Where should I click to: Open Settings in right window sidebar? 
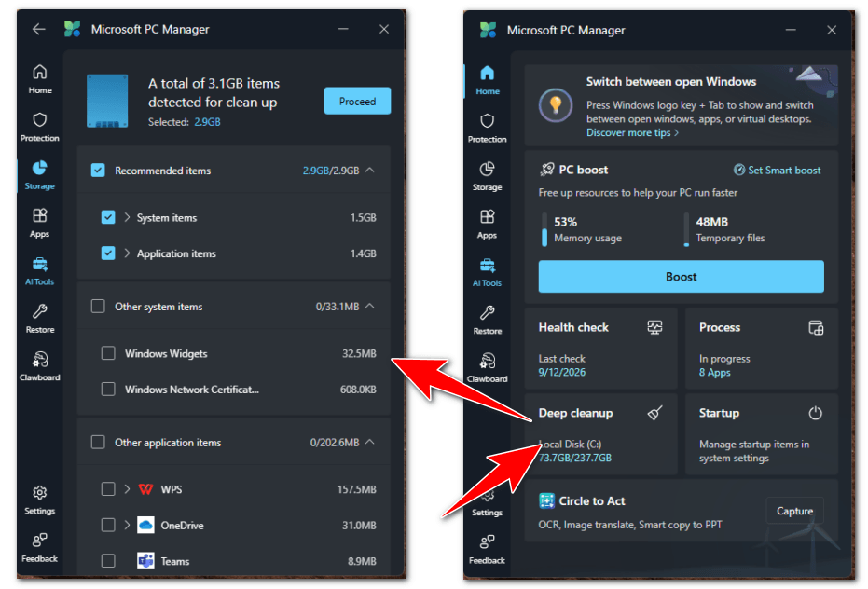(487, 504)
